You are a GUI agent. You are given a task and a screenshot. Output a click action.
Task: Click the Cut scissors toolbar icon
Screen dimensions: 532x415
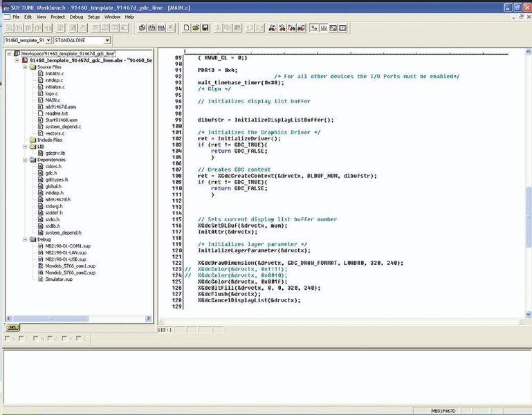[219, 28]
